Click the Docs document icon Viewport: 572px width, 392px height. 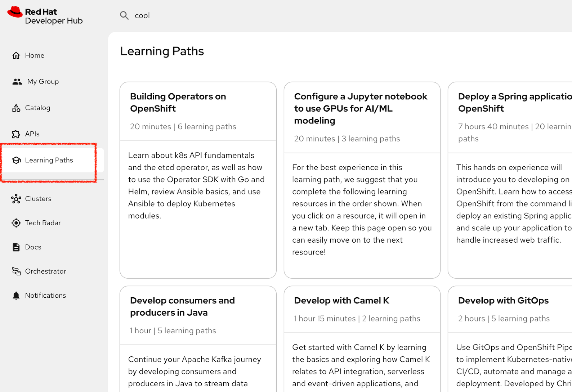[16, 247]
